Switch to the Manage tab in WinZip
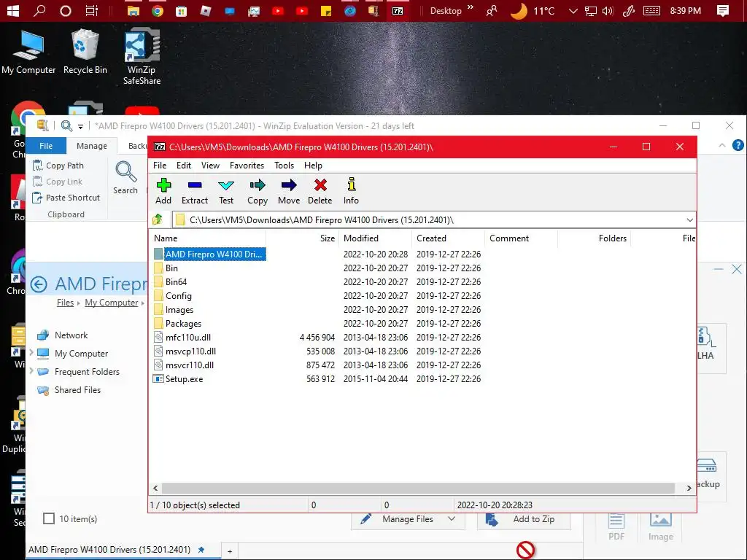747x560 pixels. 91,146
